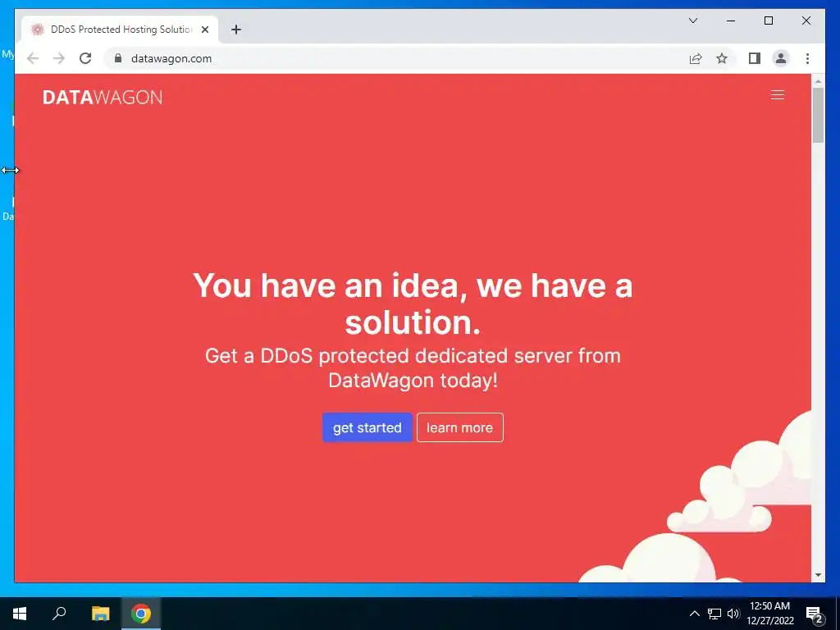
Task: Open File Explorer from taskbar
Action: point(100,614)
